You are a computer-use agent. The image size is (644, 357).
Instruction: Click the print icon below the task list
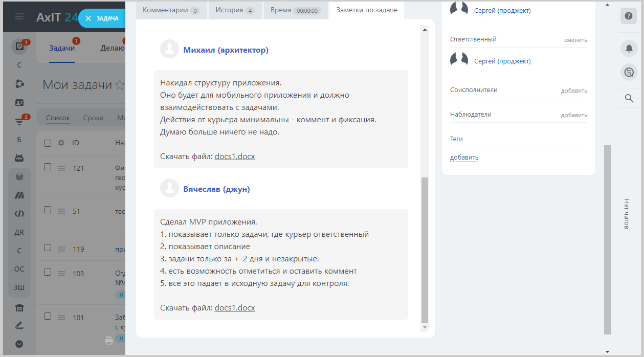(x=109, y=341)
